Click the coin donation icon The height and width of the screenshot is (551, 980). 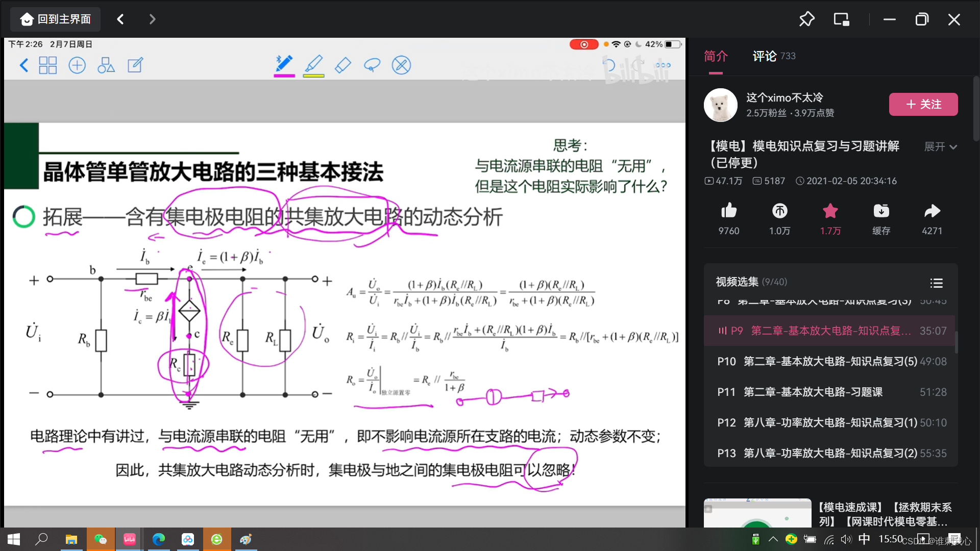pos(779,211)
